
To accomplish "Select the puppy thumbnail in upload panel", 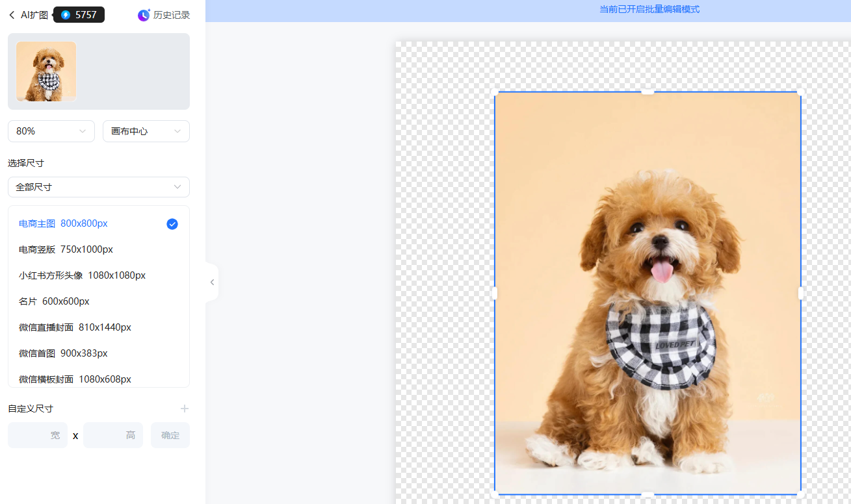I will pos(46,71).
